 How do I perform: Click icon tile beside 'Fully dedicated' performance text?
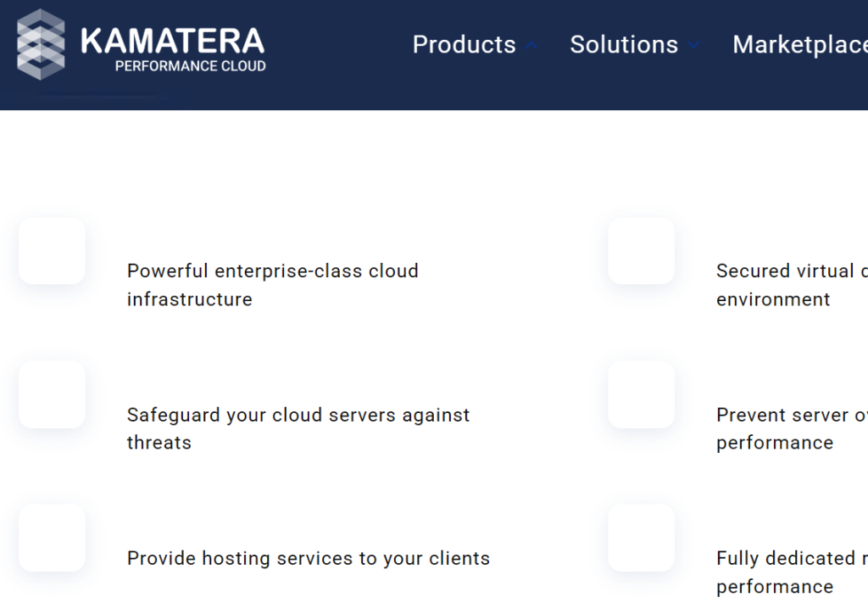[x=641, y=538]
